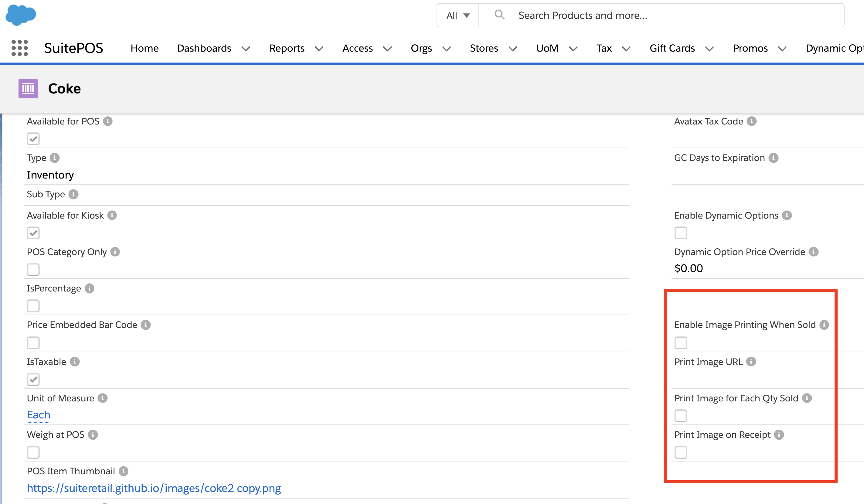The height and width of the screenshot is (504, 864).
Task: Enable the Print Image for Each Qty Sold checkbox
Action: pyautogui.click(x=681, y=416)
